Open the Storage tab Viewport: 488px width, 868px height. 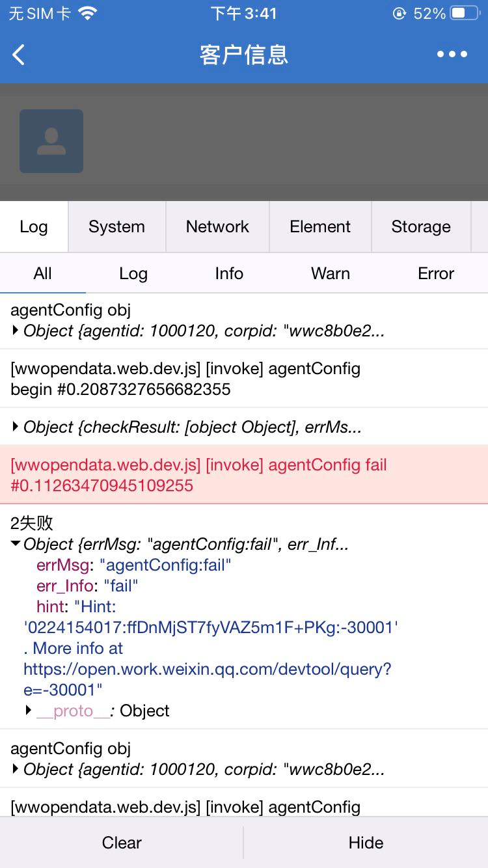tap(421, 226)
